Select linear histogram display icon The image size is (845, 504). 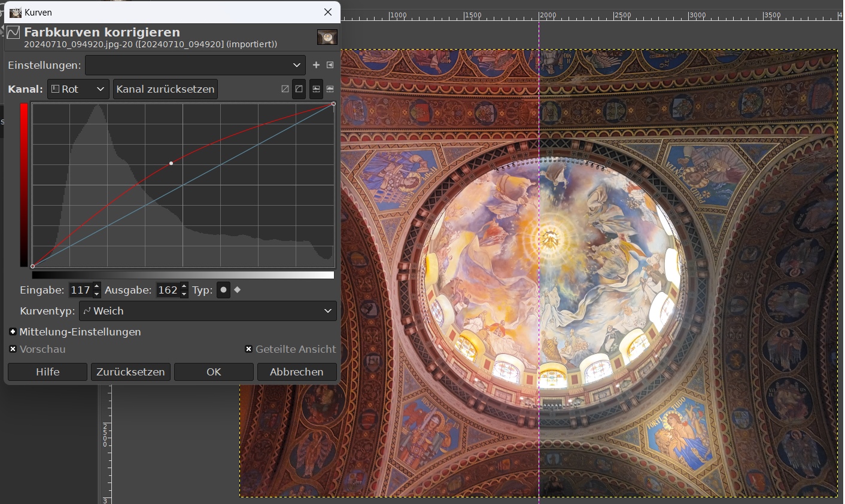pyautogui.click(x=316, y=89)
